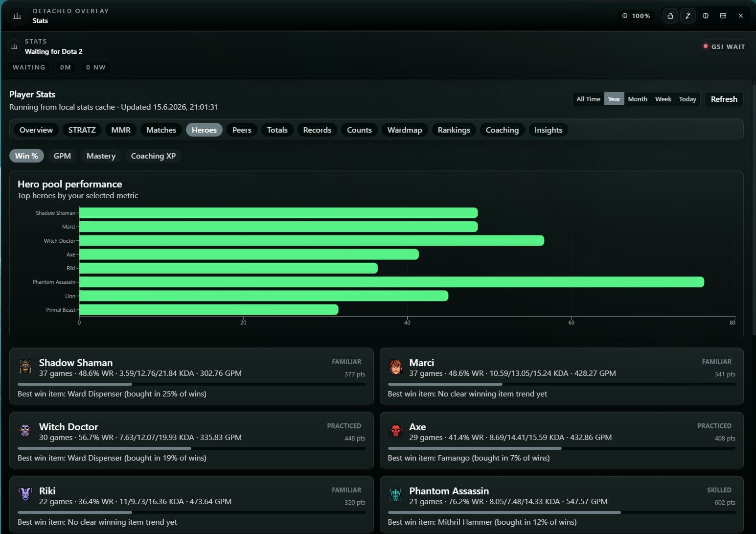
Task: Click the Lion chart bar
Action: (x=264, y=296)
